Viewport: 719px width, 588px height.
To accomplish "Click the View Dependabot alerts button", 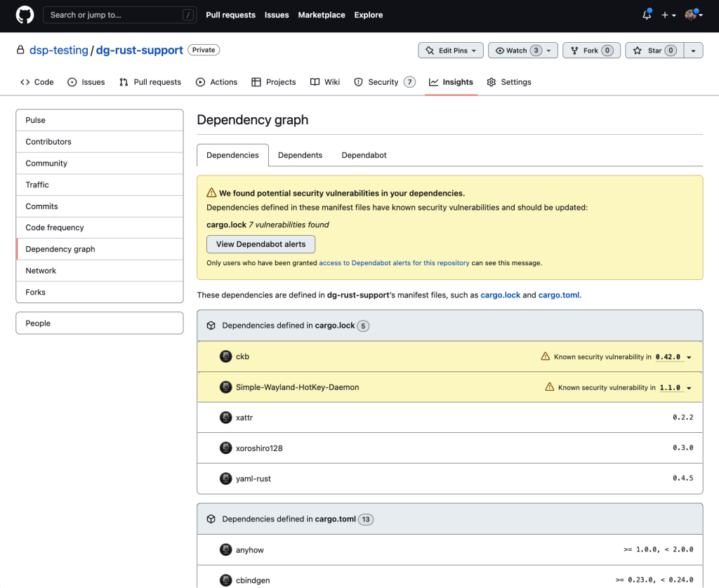I will (260, 244).
